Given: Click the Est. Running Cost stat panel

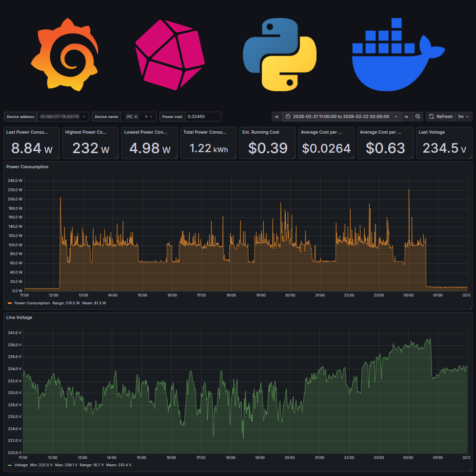Looking at the screenshot, I should click(x=267, y=143).
